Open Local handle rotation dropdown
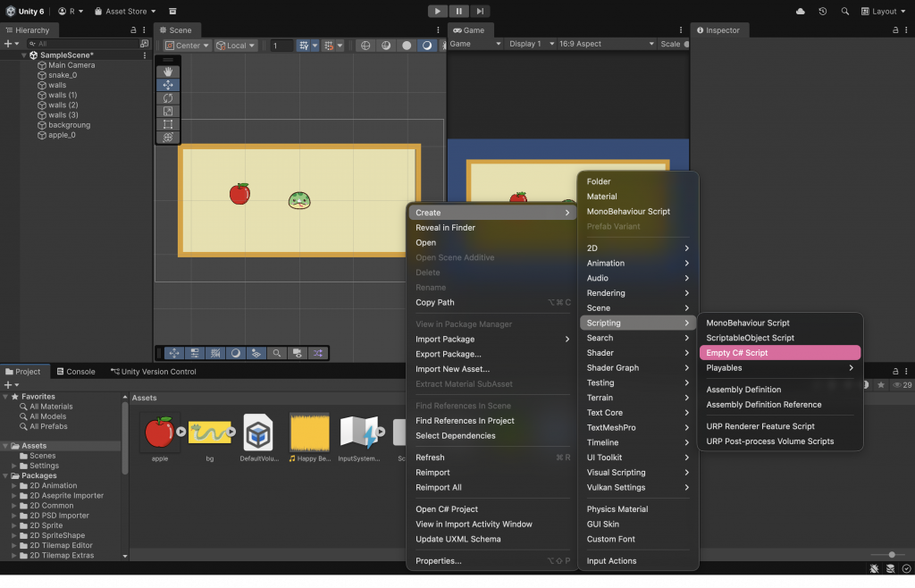The image size is (915, 588). tap(236, 46)
